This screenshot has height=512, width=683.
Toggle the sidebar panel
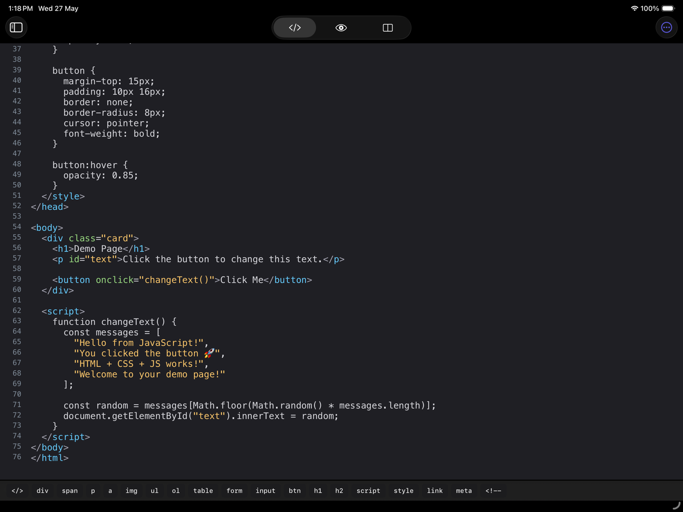point(16,27)
